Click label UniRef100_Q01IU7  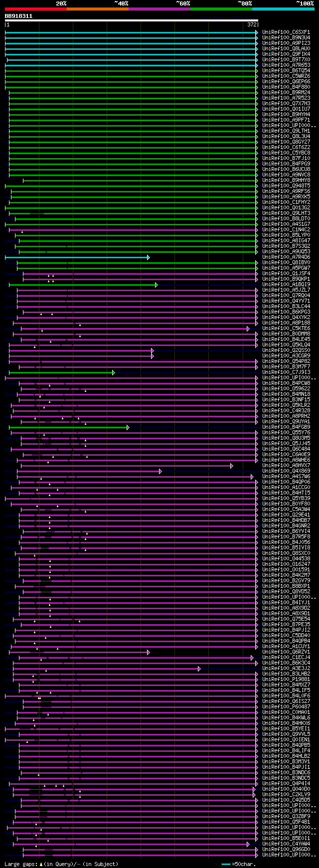coord(286,109)
